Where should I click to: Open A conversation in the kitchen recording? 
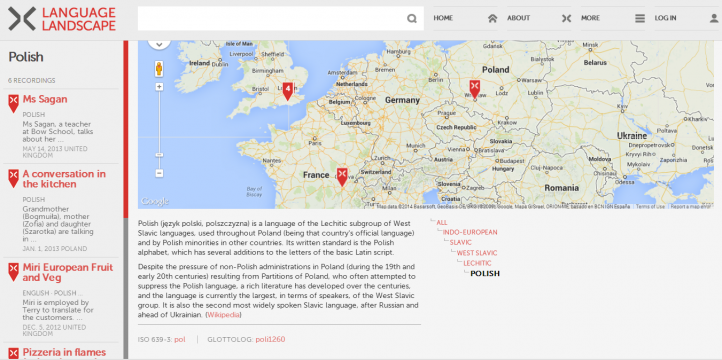(x=64, y=179)
